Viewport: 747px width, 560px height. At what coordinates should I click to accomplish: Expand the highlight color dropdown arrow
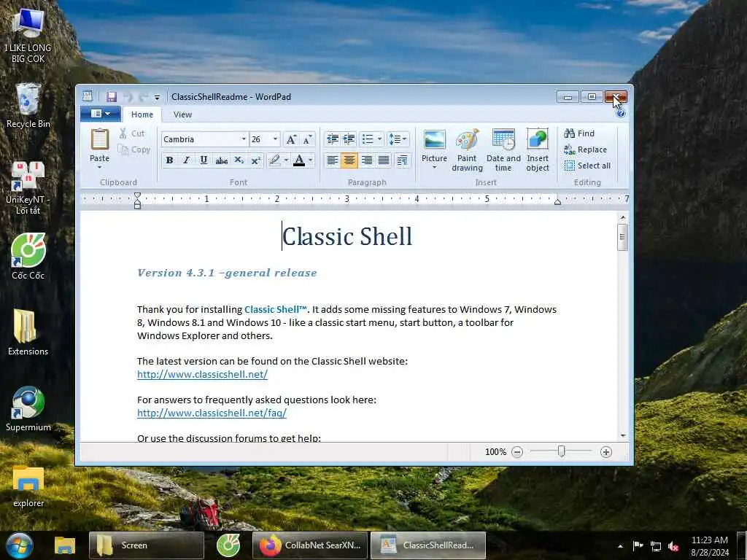pyautogui.click(x=286, y=160)
